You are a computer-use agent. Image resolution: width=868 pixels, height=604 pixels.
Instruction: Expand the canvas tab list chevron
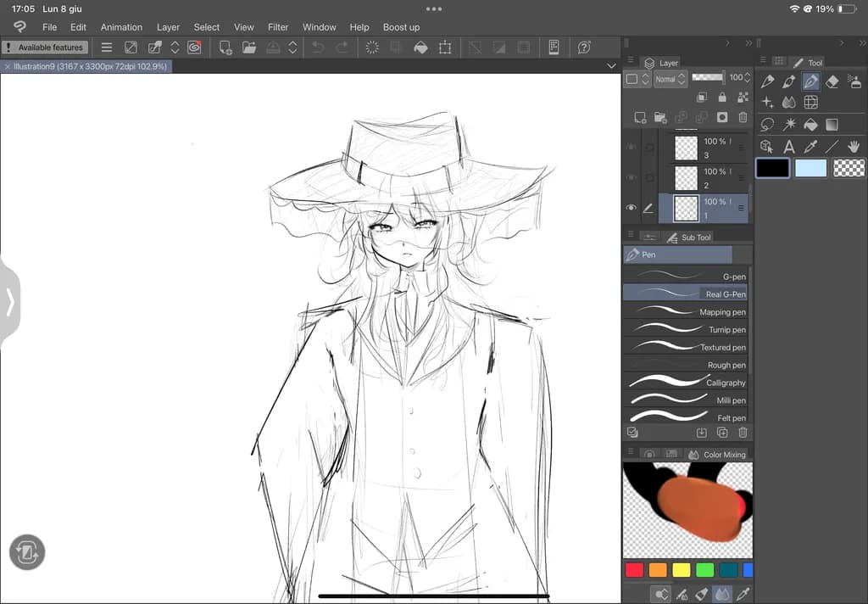pos(611,66)
